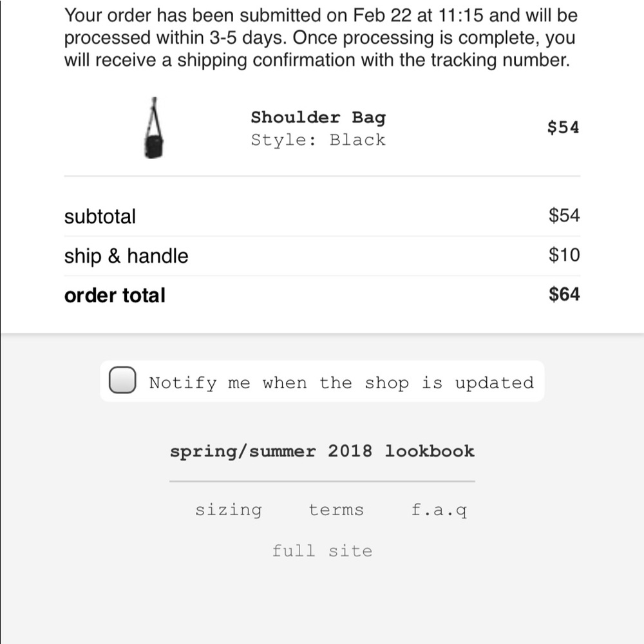Tick the shop update notification checkbox
Screen dimensions: 644x644
tap(122, 380)
